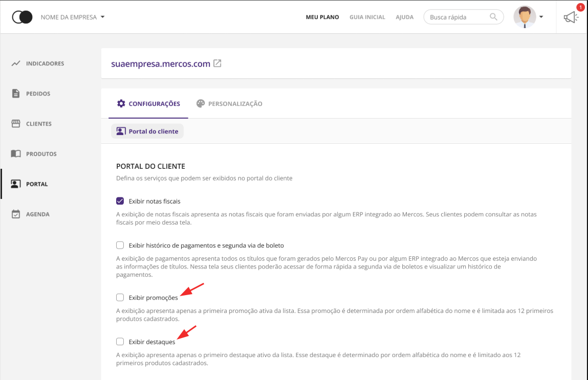The height and width of the screenshot is (380, 588).
Task: Enable Exibir promoções checkbox
Action: click(120, 297)
